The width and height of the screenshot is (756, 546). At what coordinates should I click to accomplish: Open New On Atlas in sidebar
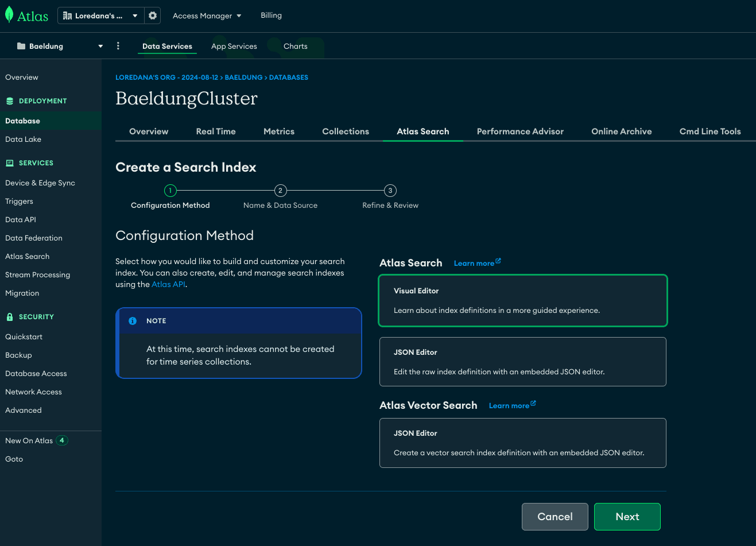[29, 441]
